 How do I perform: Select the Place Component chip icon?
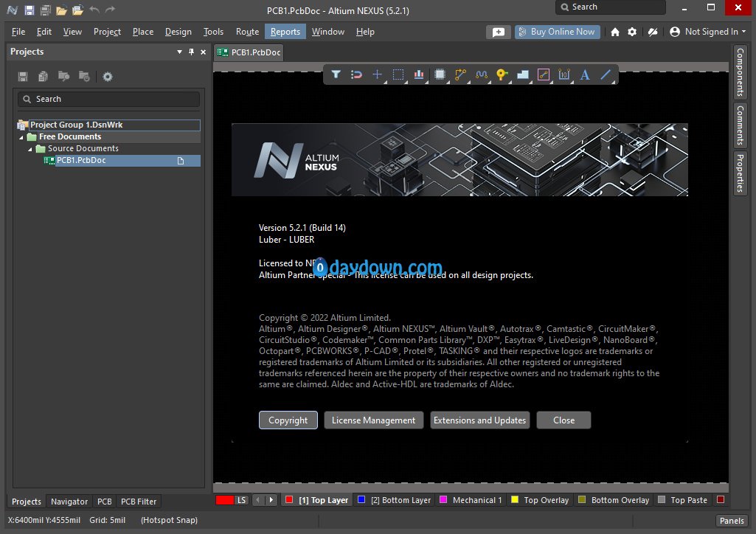[x=440, y=74]
